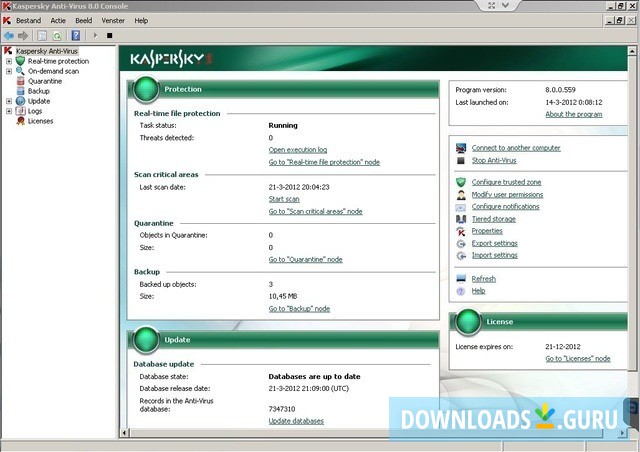Open the Bestand menu
This screenshot has width=640, height=452.
coord(29,20)
